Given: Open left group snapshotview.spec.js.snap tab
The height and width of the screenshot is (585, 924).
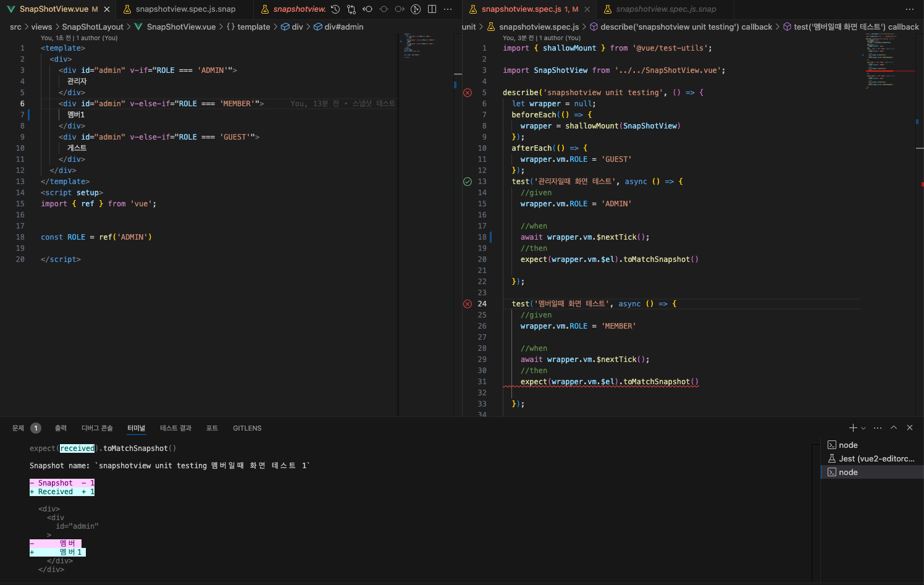Looking at the screenshot, I should [x=185, y=9].
